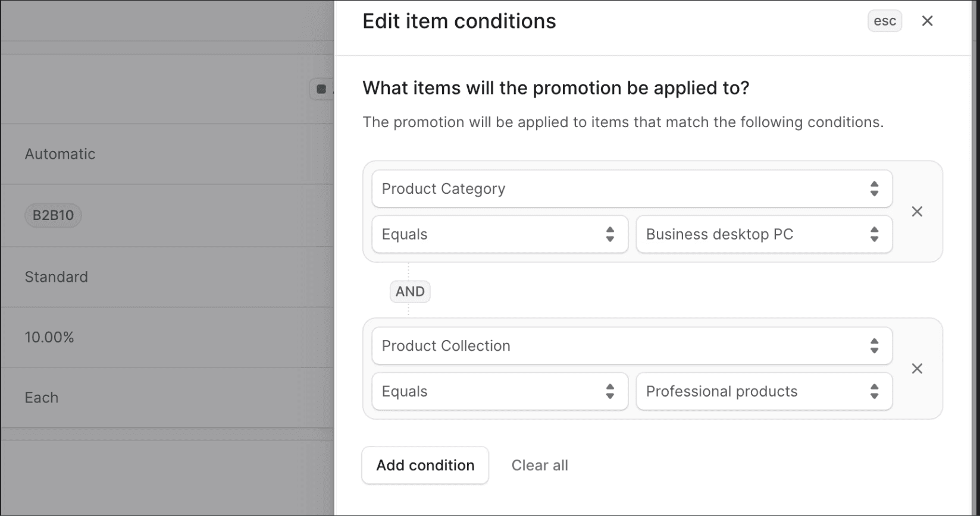Open the Equals operator dropdown under Product Category
This screenshot has width=980, height=516.
(499, 234)
